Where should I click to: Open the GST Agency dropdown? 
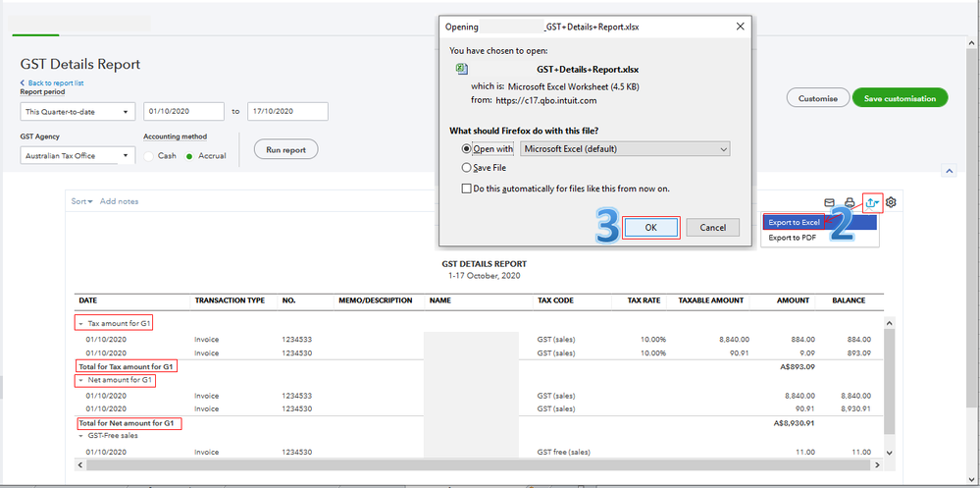coord(77,156)
